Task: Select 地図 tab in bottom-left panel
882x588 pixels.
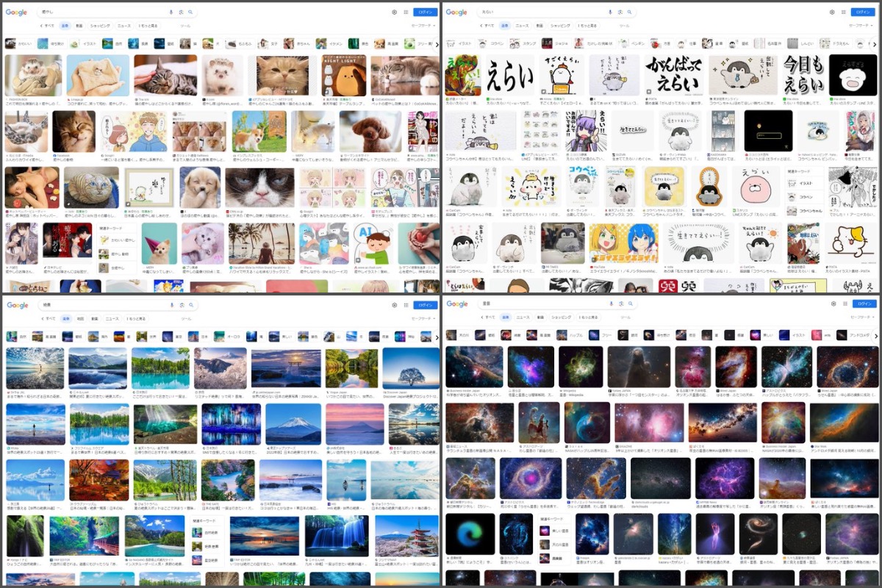Action: pos(81,318)
